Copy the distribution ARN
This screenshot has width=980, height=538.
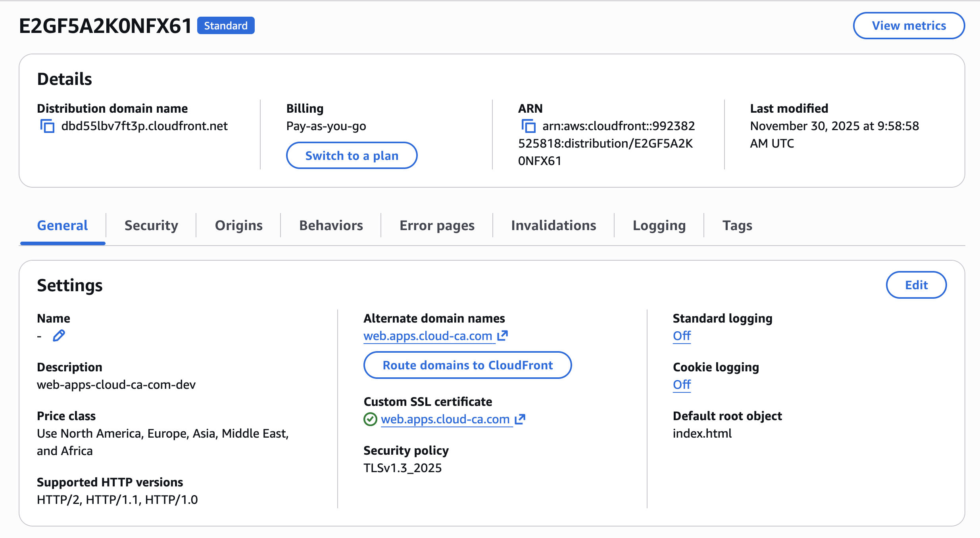[x=529, y=126]
